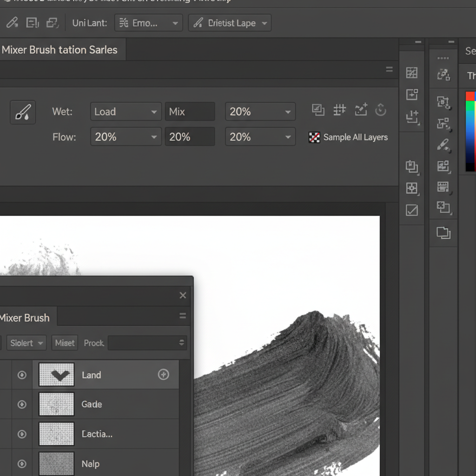Select the Mixer Brush tab in floating panel
Viewport: 476px width, 476px height.
(x=26, y=318)
